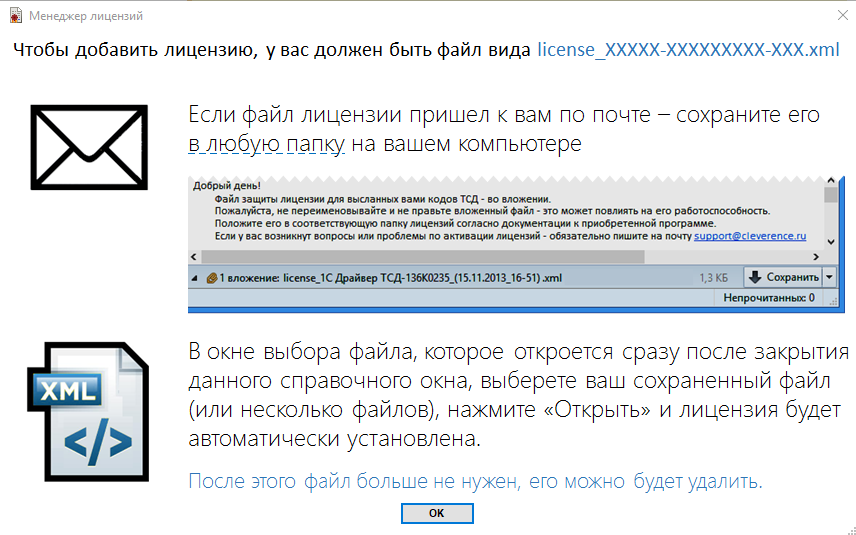Open the dropdown arrow next to Сохранить
The width and height of the screenshot is (856, 535).
pos(829,277)
